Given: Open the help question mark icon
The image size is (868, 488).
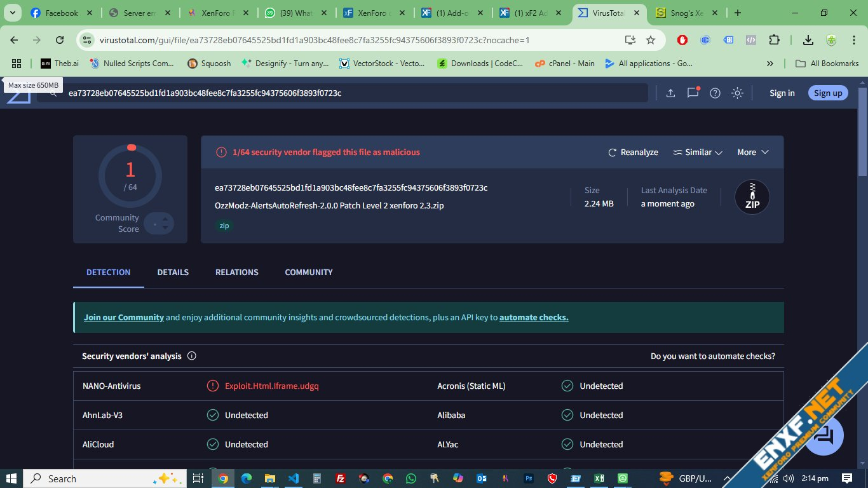Looking at the screenshot, I should pyautogui.click(x=715, y=93).
